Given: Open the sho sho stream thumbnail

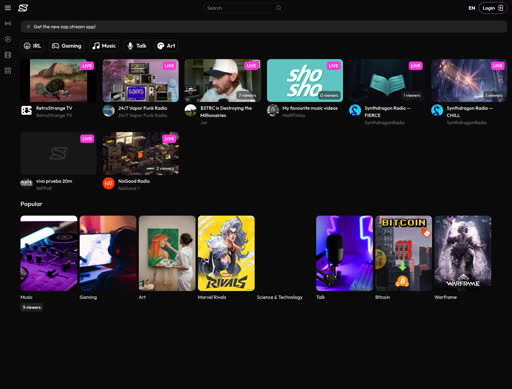Looking at the screenshot, I should (x=305, y=80).
